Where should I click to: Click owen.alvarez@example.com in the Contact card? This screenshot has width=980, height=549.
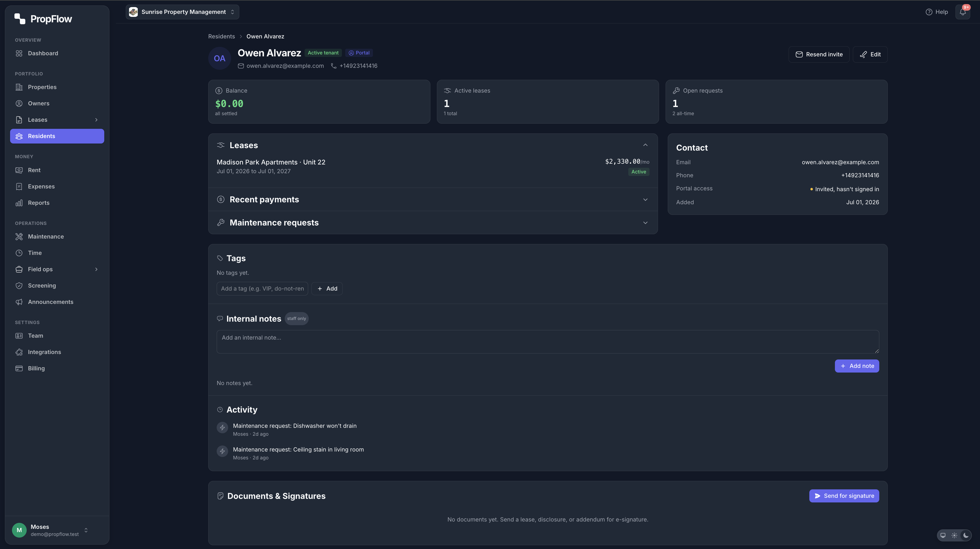[x=840, y=162]
